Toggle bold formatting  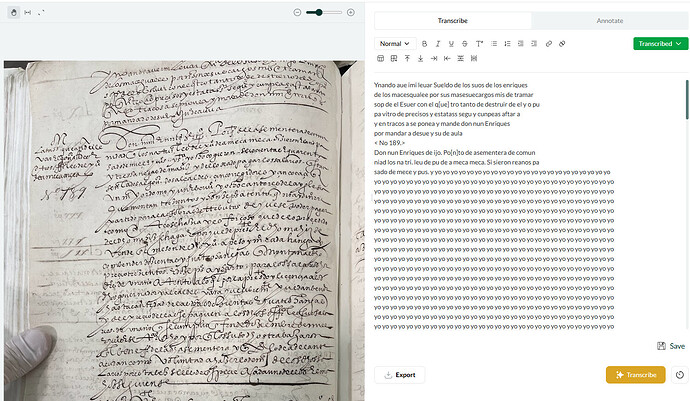click(x=424, y=44)
